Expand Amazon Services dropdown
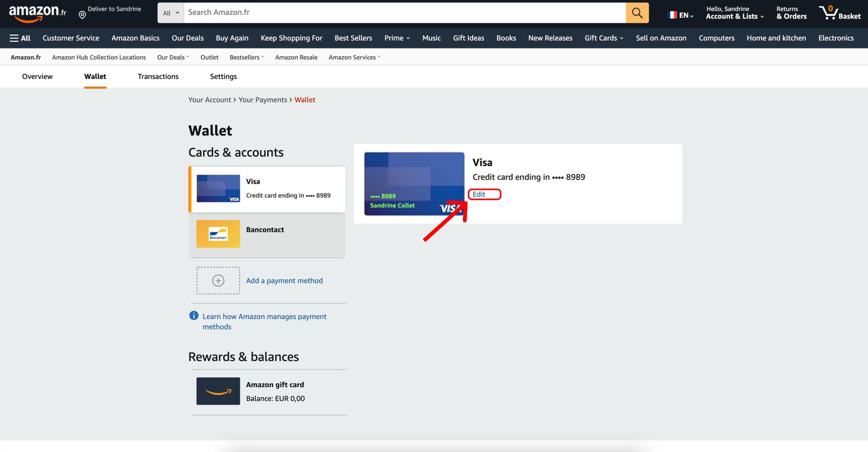 click(354, 57)
